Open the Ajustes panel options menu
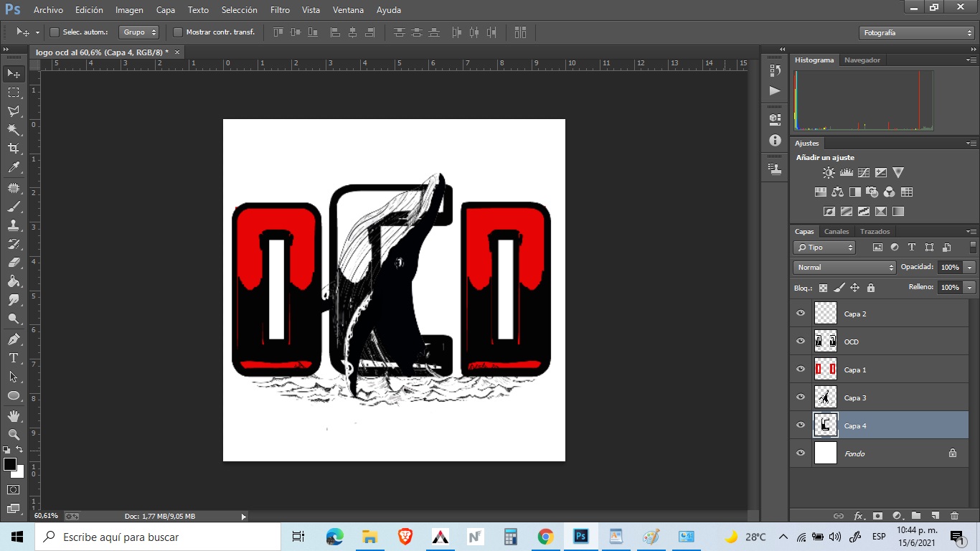 971,143
